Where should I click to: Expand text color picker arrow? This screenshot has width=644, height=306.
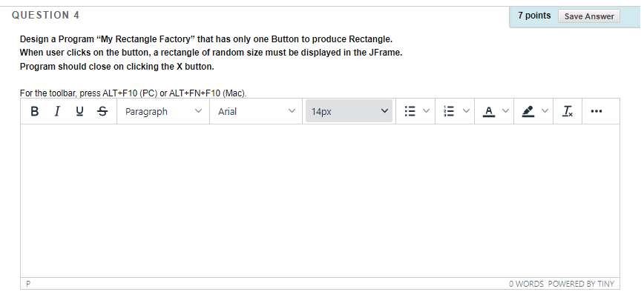(505, 111)
